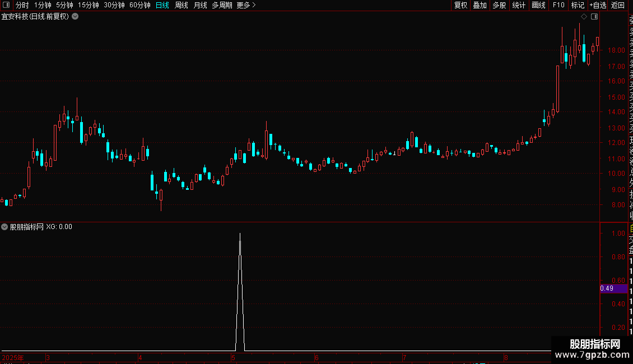Add stock with +自选 button

coord(598,5)
